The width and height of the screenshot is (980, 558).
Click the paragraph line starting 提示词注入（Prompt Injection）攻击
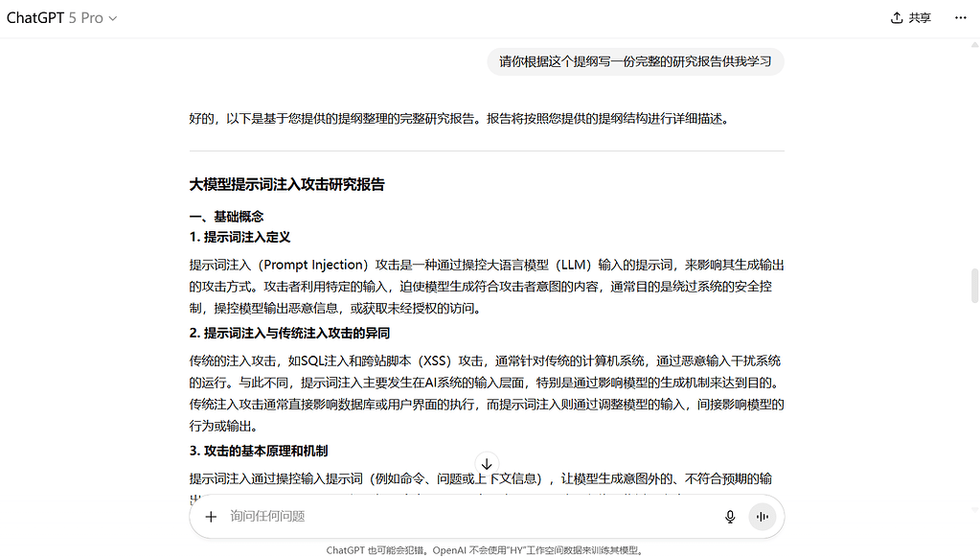point(487,287)
